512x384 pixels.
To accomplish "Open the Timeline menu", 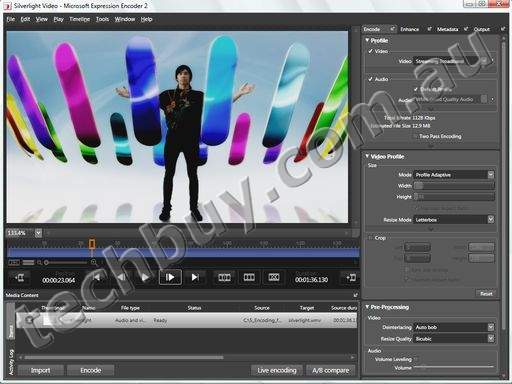I will [80, 19].
